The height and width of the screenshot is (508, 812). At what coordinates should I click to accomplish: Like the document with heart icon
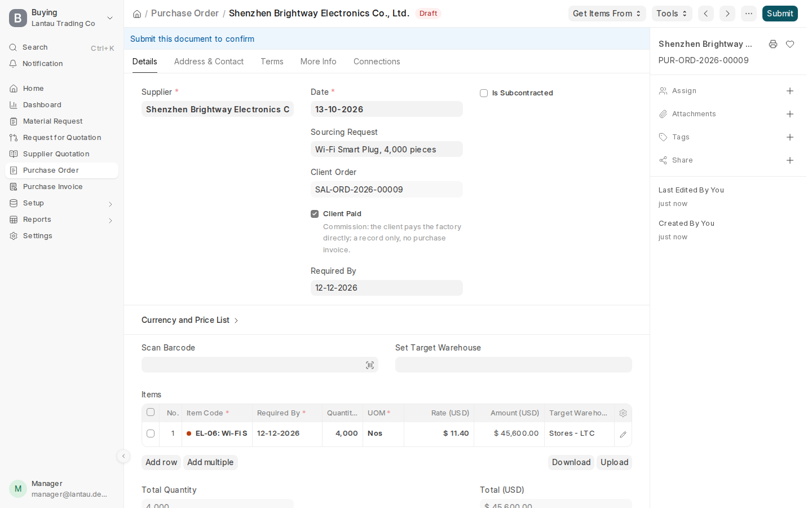click(x=790, y=44)
